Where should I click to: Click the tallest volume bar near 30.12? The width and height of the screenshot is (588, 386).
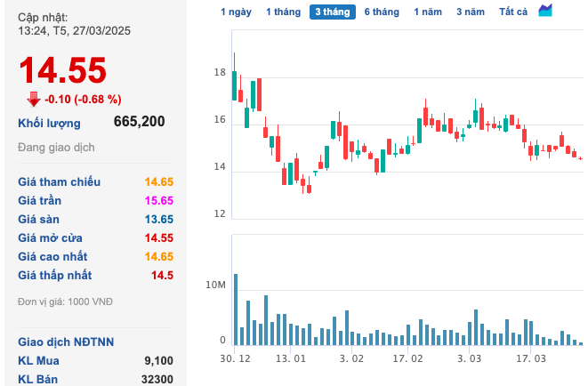click(236, 309)
